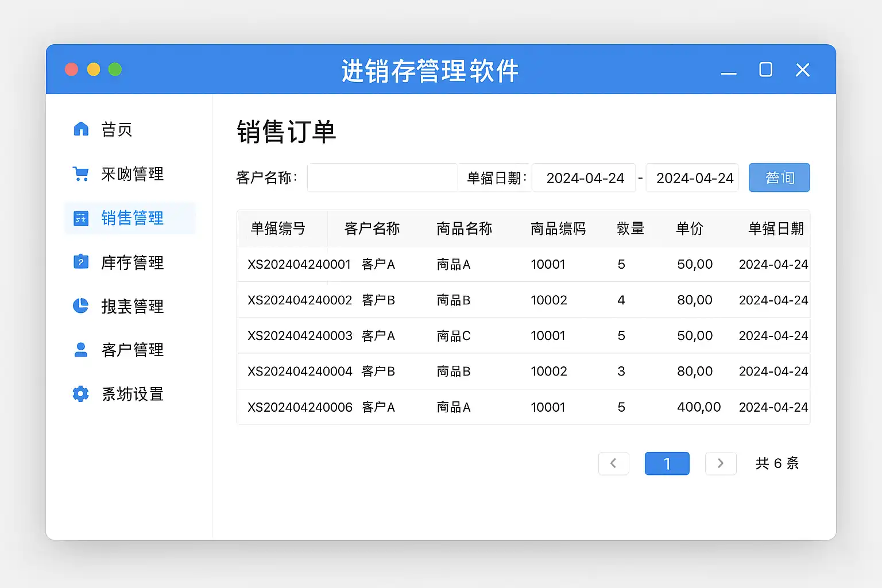Click the green traffic light button
Image resolution: width=882 pixels, height=588 pixels.
pos(115,69)
